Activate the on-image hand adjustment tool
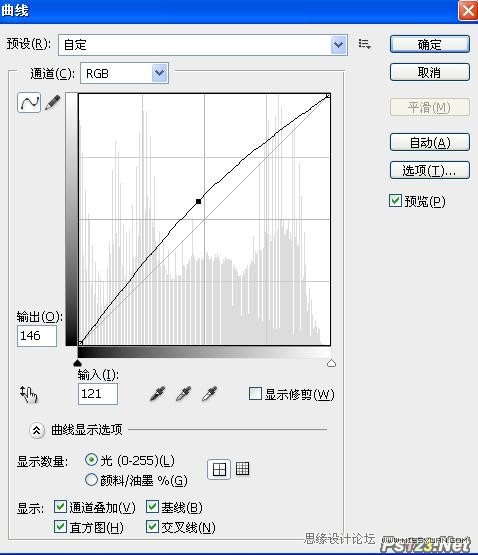This screenshot has height=555, width=478. [x=29, y=394]
